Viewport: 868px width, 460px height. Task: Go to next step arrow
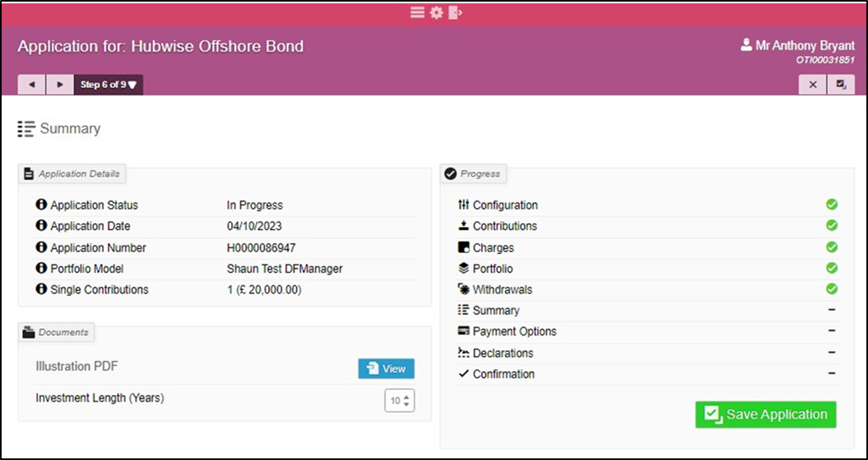point(59,85)
